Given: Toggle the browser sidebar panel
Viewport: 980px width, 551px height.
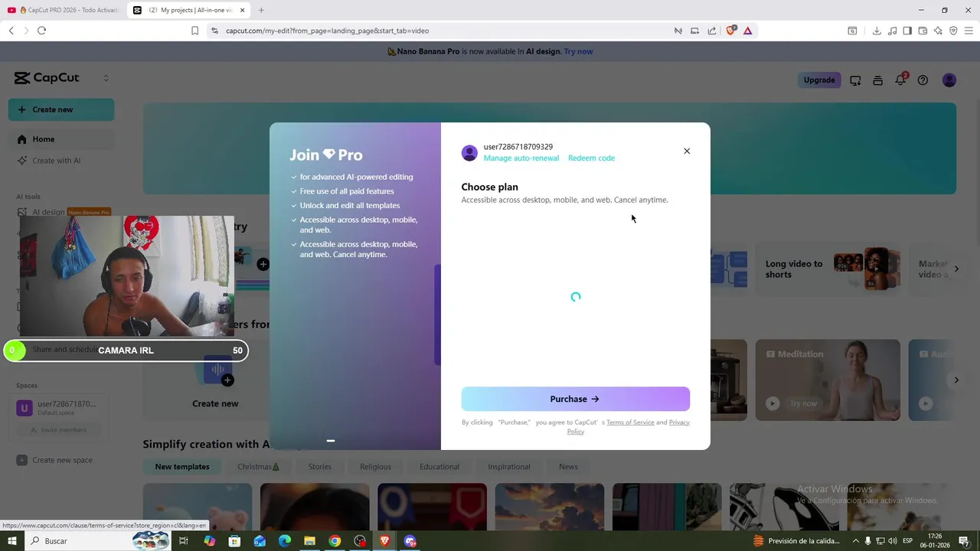Looking at the screenshot, I should (x=907, y=31).
